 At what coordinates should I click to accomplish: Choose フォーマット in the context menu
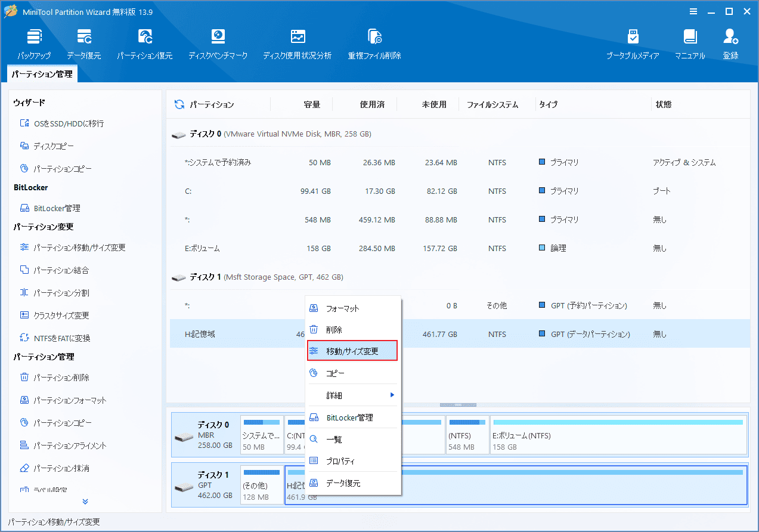(353, 309)
